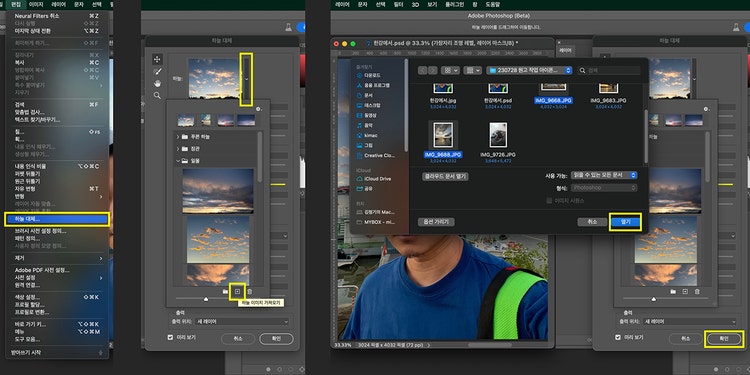Click the 클라우드 문서 열기 button
This screenshot has height=375, width=750.
(445, 176)
